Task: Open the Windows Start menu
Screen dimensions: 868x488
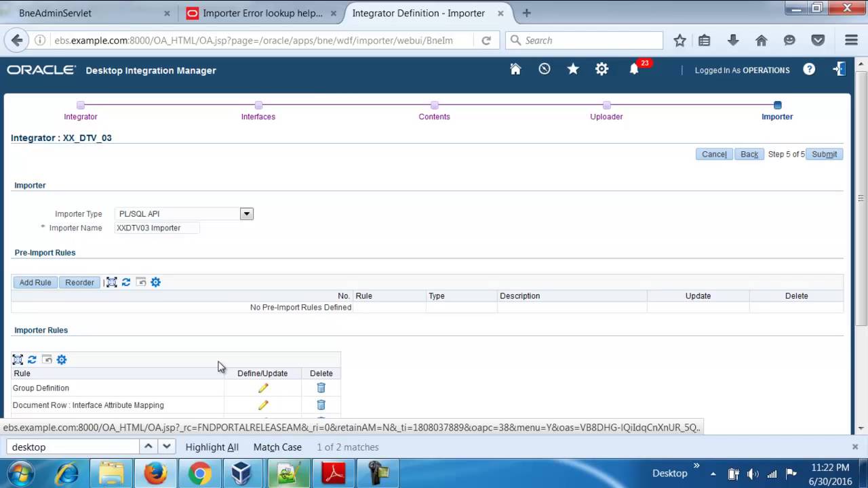Action: pyautogui.click(x=19, y=473)
